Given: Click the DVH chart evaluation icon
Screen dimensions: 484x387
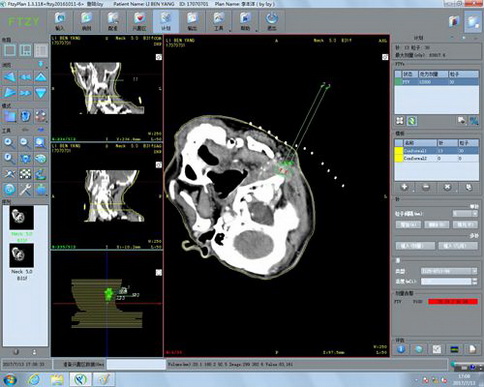Looking at the screenshot, I should [x=437, y=349].
